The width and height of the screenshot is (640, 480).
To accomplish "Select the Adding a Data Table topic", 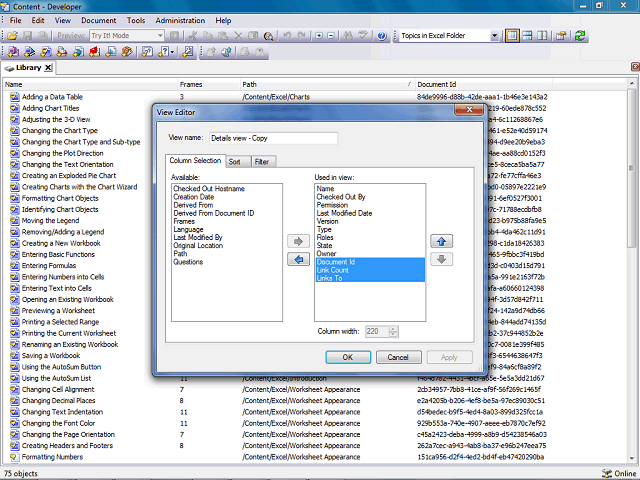I will click(52, 97).
